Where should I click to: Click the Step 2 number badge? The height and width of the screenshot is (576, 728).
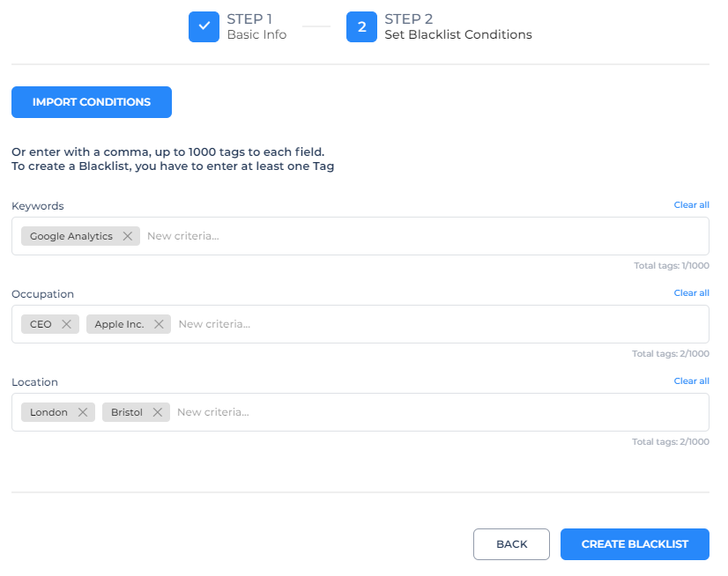pyautogui.click(x=361, y=27)
